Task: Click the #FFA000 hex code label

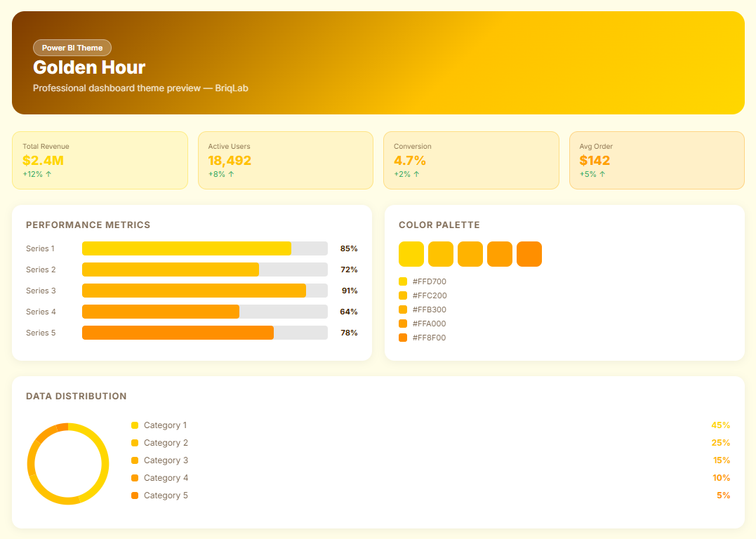Action: coord(429,324)
